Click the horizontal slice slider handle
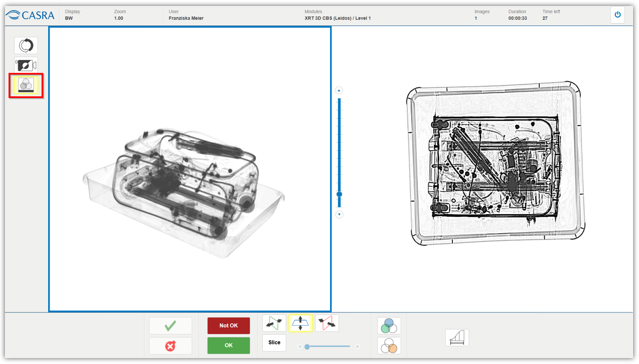Image resolution: width=639 pixels, height=364 pixels. 307,347
